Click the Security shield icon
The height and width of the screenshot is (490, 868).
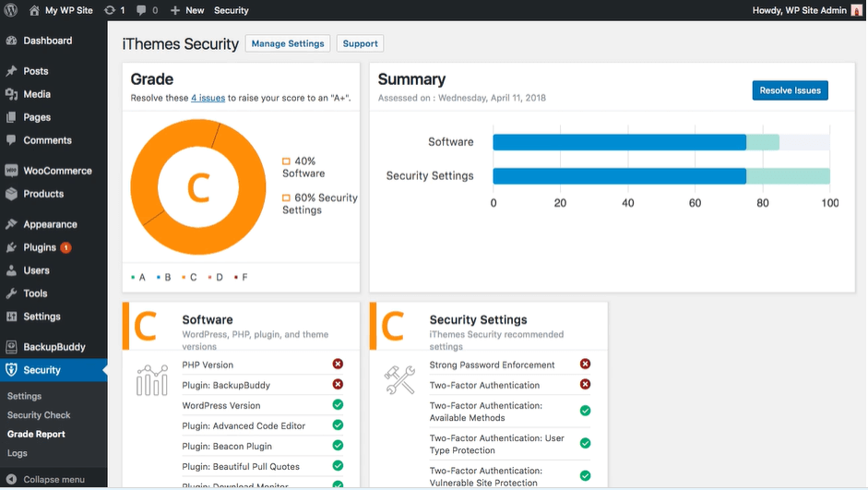pyautogui.click(x=11, y=370)
